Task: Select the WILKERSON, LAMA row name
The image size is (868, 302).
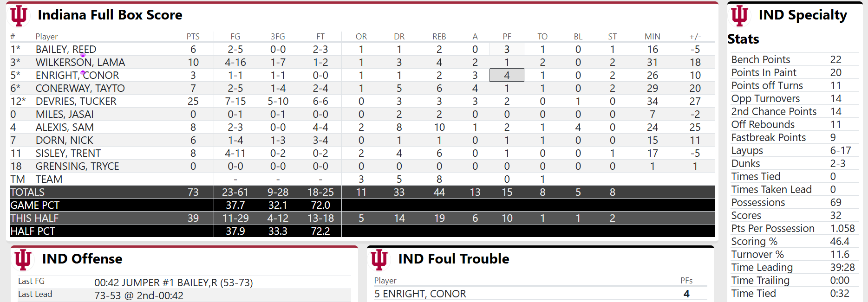Action: click(x=80, y=62)
